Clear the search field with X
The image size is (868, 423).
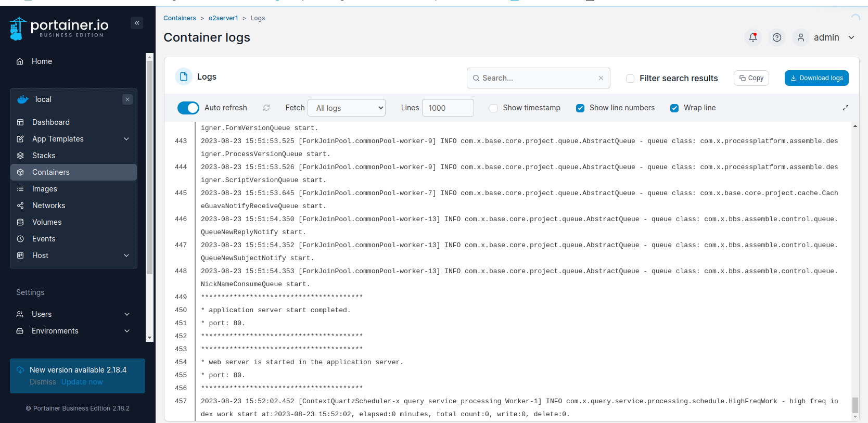[601, 78]
